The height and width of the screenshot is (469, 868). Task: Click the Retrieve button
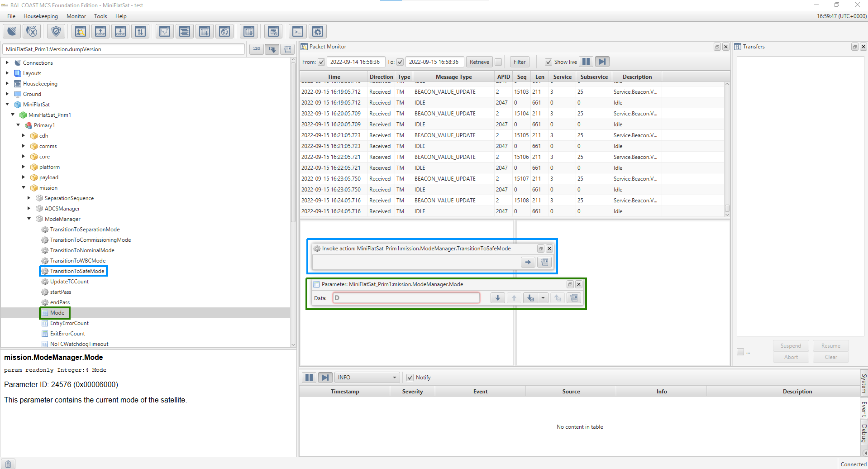click(479, 62)
